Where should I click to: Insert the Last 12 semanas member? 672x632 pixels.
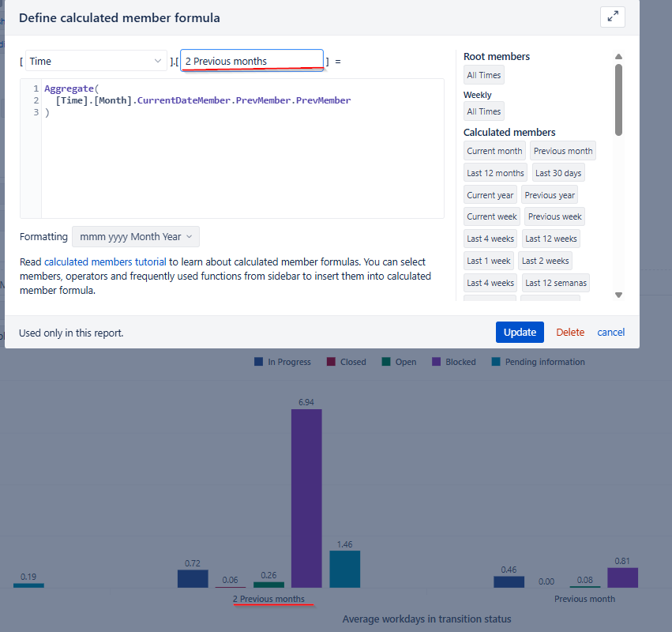[x=556, y=283]
